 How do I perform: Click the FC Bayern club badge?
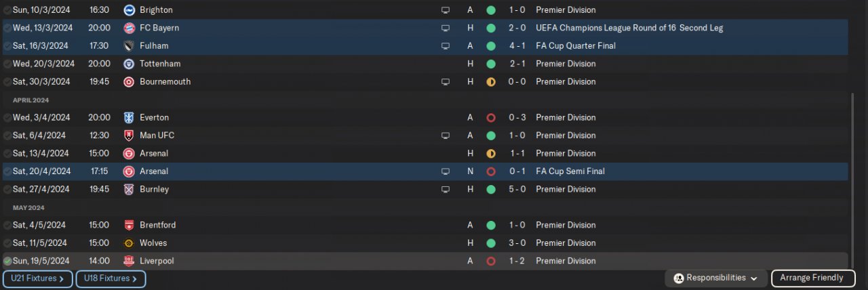pyautogui.click(x=129, y=28)
